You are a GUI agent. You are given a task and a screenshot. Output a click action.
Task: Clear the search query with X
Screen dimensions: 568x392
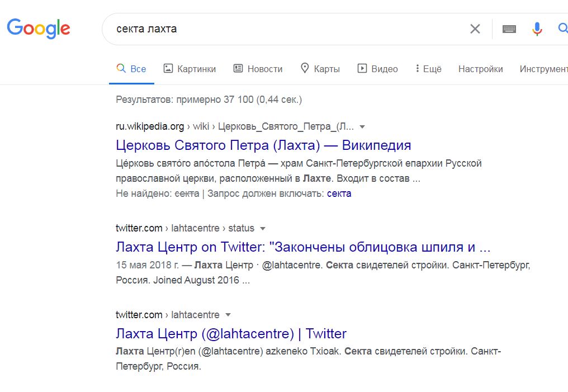point(475,29)
